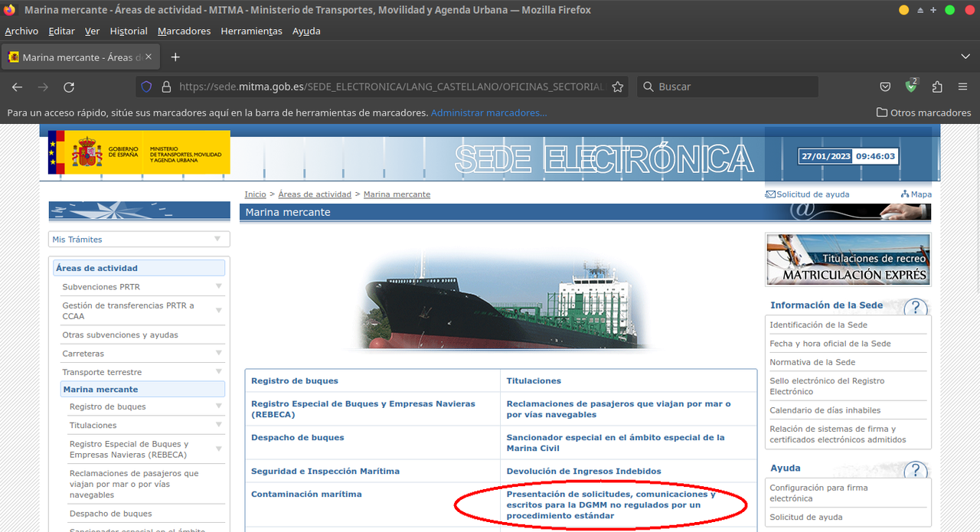980x532 pixels.
Task: Expand sidebar Registro de buques submenu
Action: 219,406
